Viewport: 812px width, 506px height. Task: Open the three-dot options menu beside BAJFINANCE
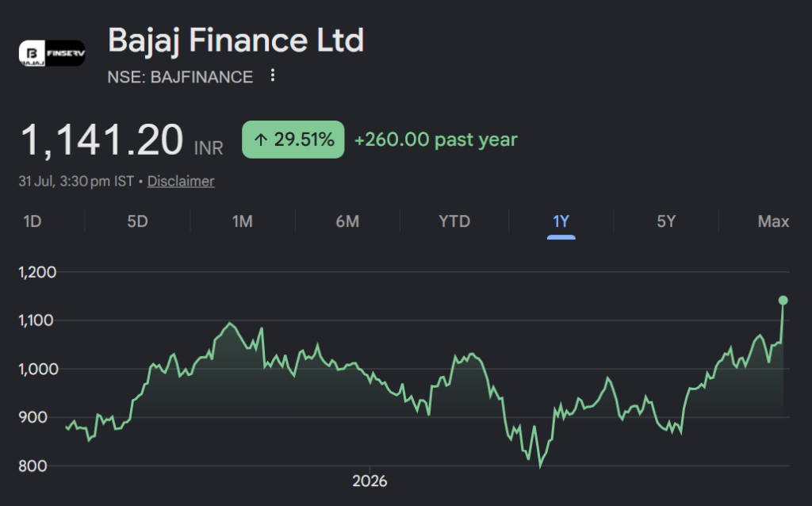click(x=273, y=75)
